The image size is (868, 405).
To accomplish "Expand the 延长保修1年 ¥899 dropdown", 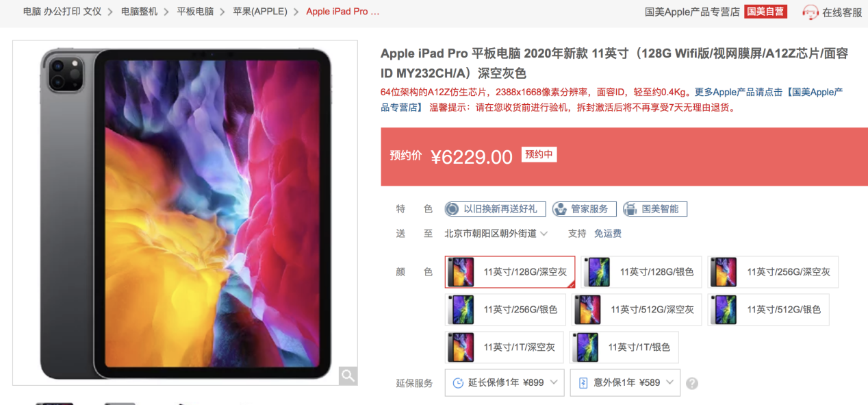I will click(505, 383).
